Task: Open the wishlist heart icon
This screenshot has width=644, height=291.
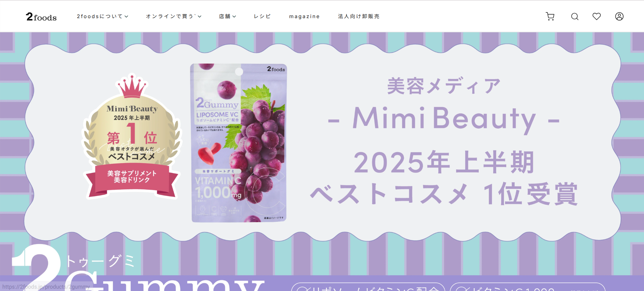Action: pos(597,16)
